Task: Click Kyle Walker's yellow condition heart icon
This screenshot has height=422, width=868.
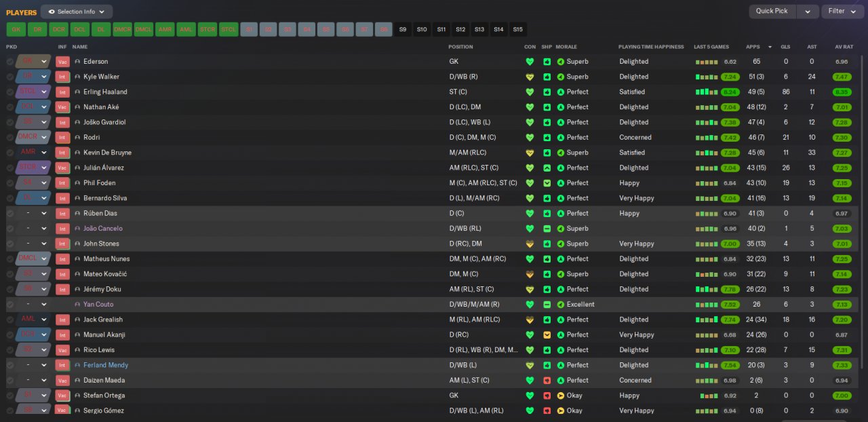Action: coord(530,77)
